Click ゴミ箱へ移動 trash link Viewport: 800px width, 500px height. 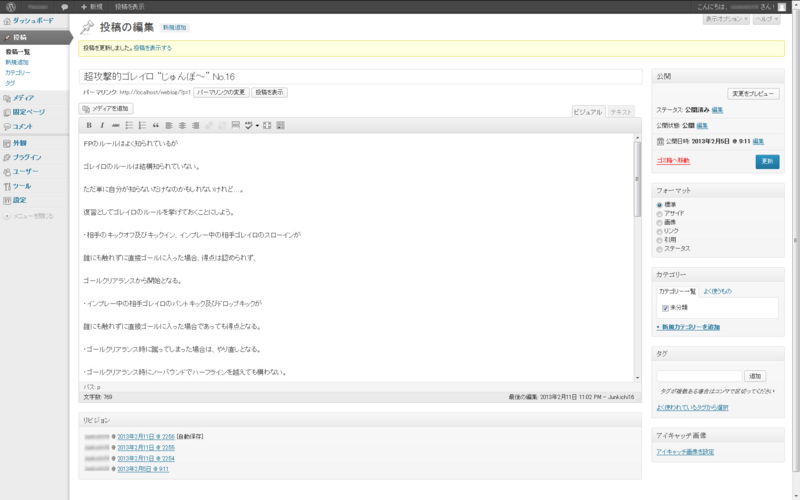click(673, 161)
